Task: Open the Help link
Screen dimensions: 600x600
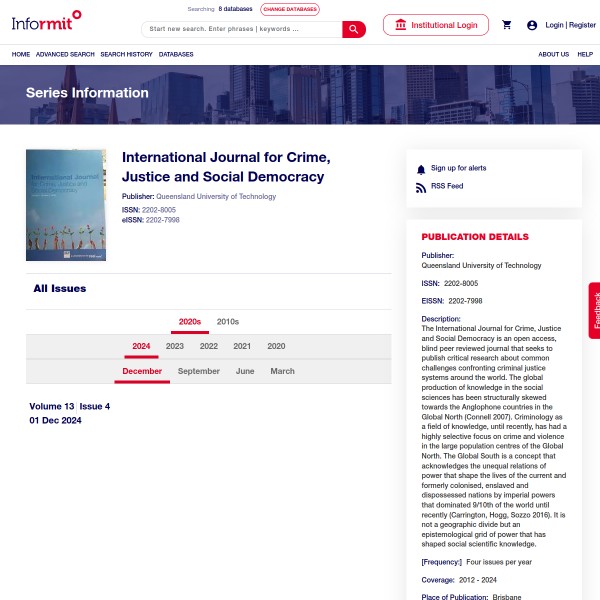Action: (x=585, y=54)
